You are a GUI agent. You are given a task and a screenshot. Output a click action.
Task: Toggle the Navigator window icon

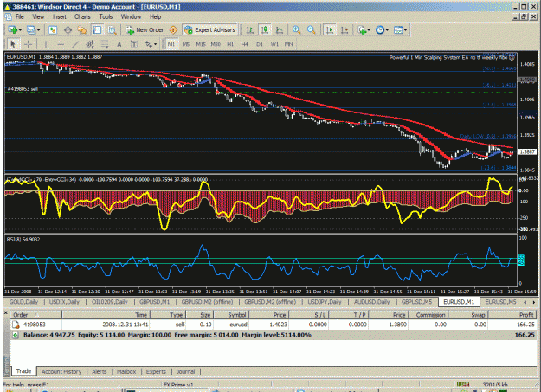(82, 30)
